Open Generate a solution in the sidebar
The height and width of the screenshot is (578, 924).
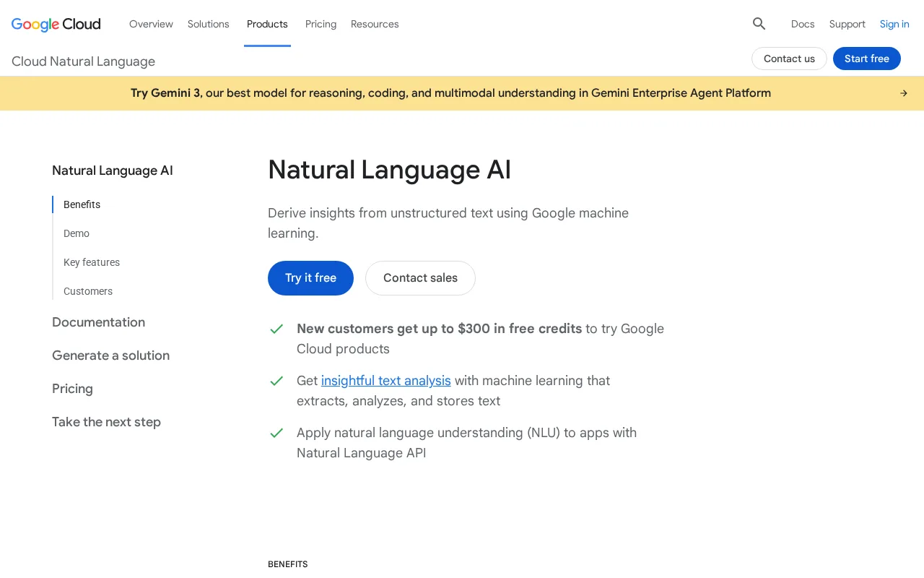point(110,355)
